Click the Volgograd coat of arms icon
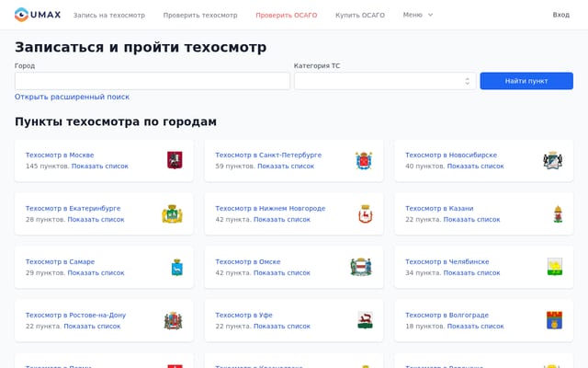588x368 pixels. pyautogui.click(x=555, y=320)
